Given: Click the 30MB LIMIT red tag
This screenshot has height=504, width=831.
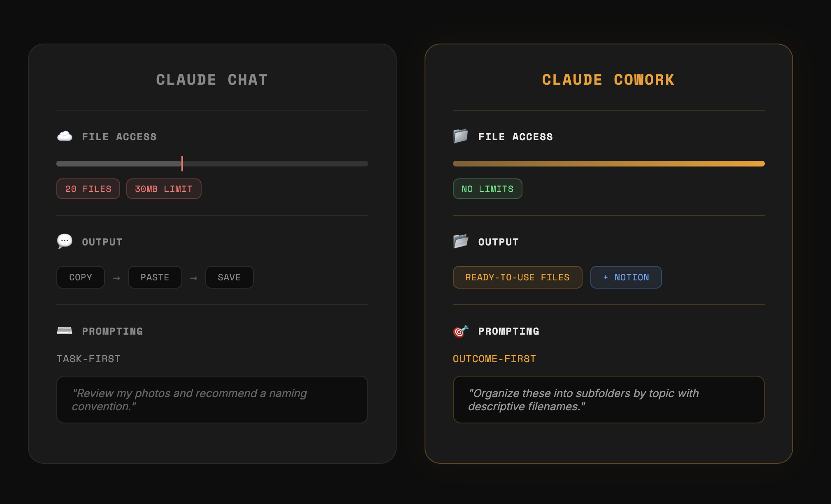Looking at the screenshot, I should click(x=164, y=189).
